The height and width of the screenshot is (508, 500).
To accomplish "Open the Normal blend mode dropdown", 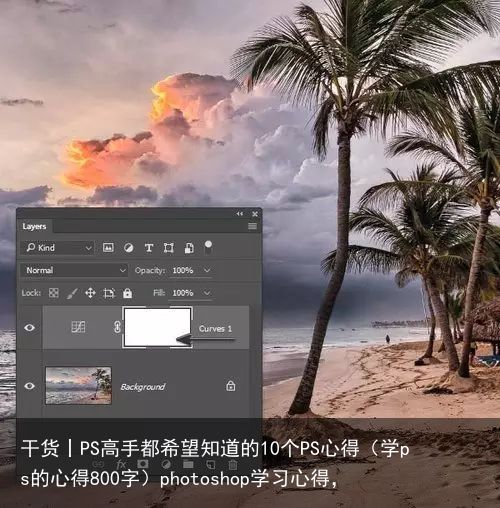I will tap(74, 270).
